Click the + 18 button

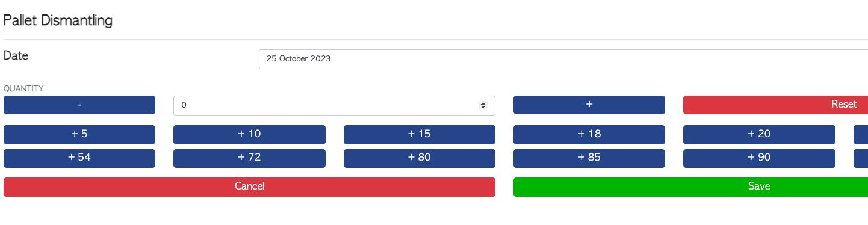[x=589, y=134]
